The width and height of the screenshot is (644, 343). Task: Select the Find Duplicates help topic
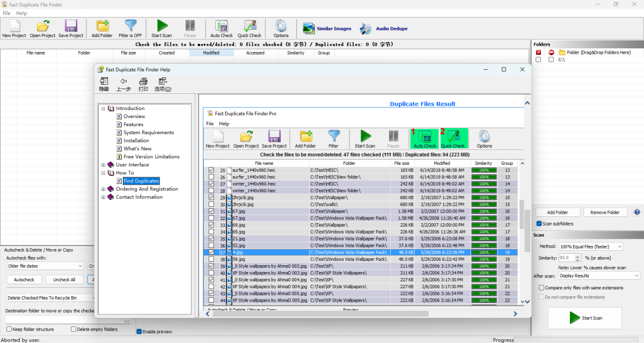click(x=141, y=181)
